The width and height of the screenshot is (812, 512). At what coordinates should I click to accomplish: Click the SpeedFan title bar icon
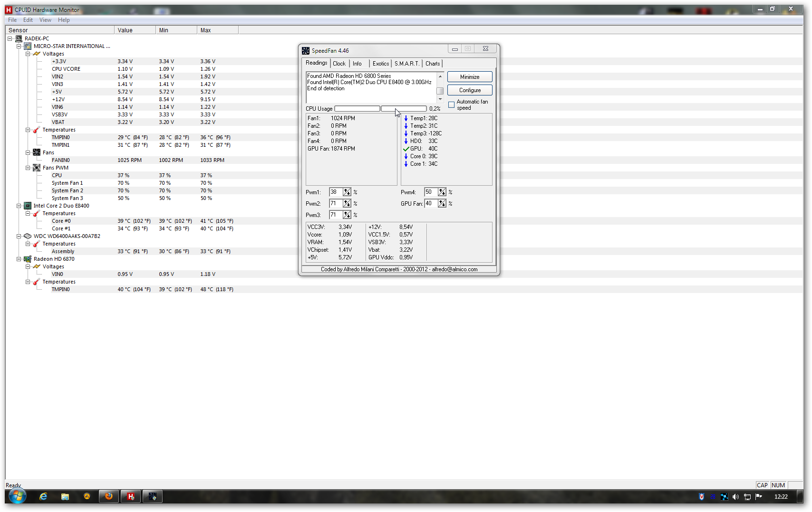point(306,50)
